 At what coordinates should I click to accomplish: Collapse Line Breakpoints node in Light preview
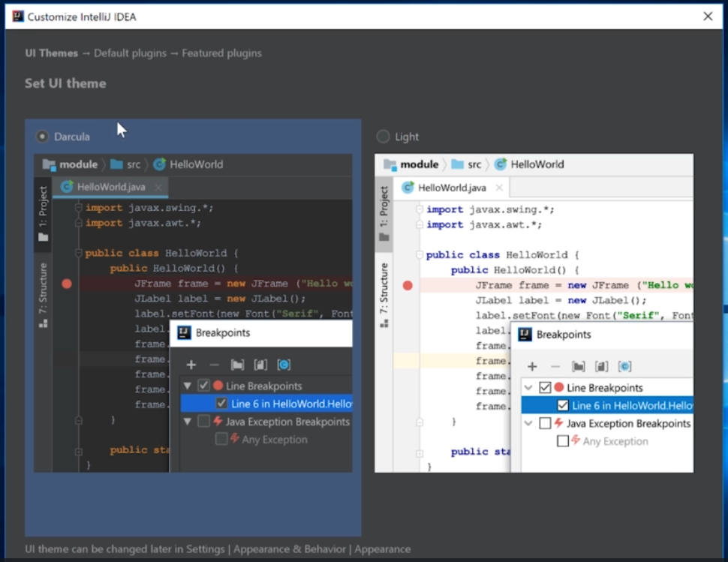pyautogui.click(x=528, y=387)
